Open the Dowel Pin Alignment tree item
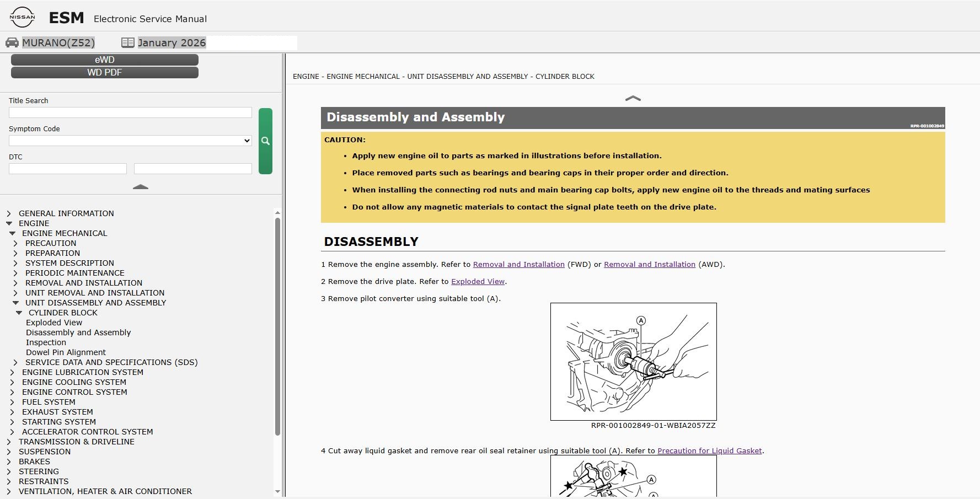The width and height of the screenshot is (980, 499). [x=66, y=352]
